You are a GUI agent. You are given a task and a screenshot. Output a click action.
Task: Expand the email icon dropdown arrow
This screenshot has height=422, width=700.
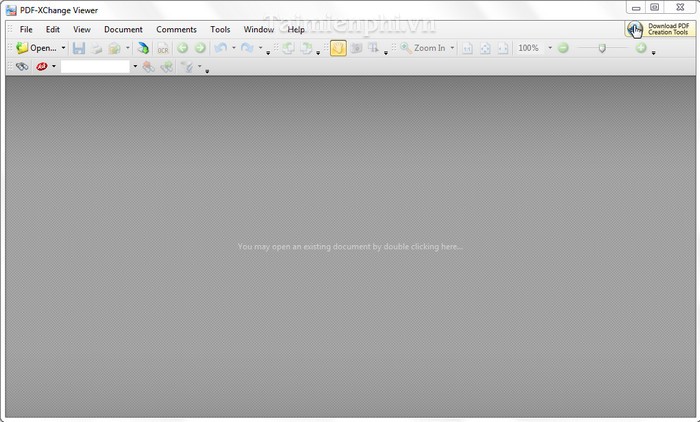128,48
